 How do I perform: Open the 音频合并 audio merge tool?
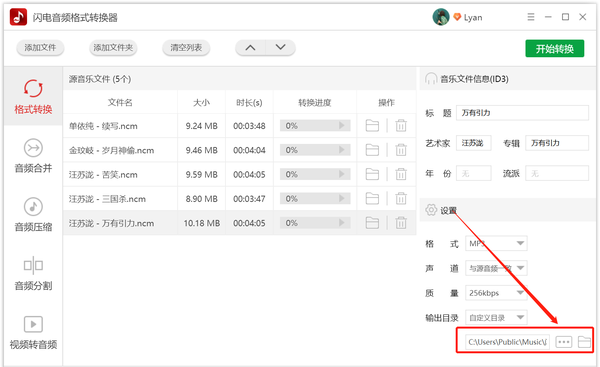tap(33, 156)
